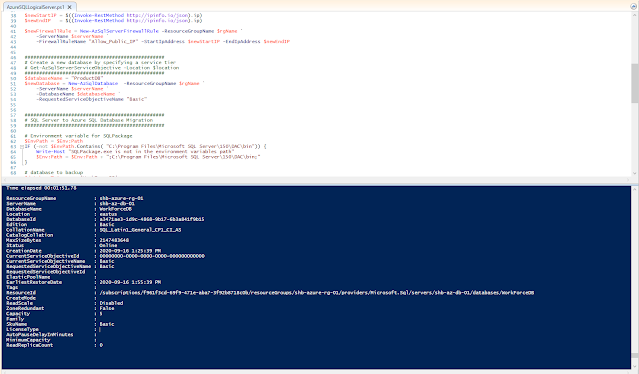Screen dimensions: 639x374
Task: Click the CreationDate value in console
Action: point(130,251)
